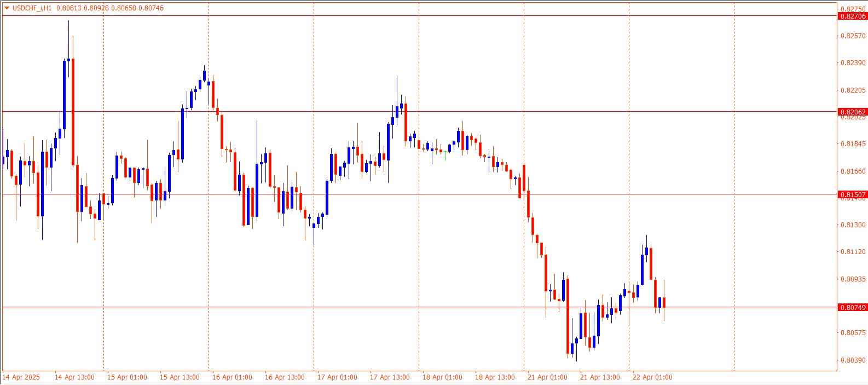Click the 14 Apr 2025 date label
The height and width of the screenshot is (385, 868).
(x=21, y=377)
